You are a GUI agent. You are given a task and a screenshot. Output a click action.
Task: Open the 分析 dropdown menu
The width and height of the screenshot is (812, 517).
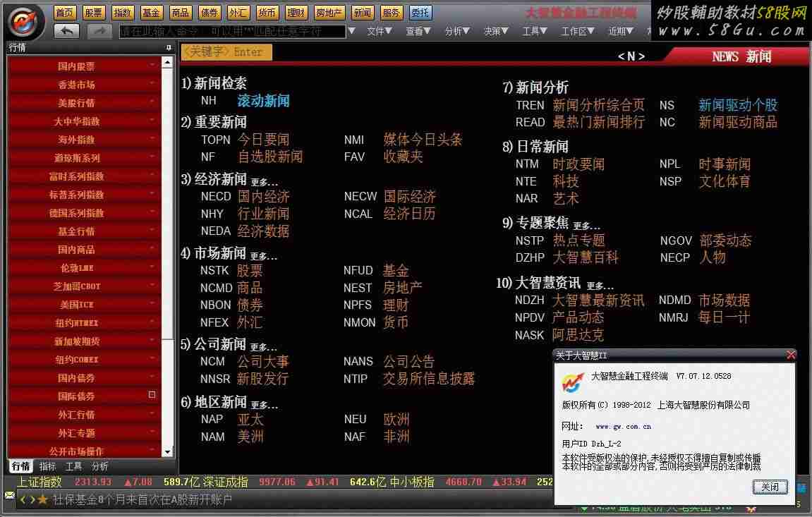[456, 31]
